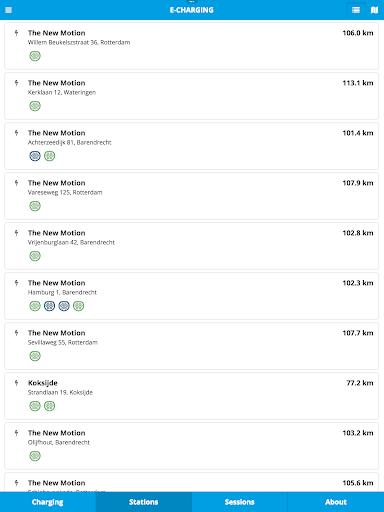
Task: Open the station at Vareseweg 125, Rotterdam
Action: (191, 196)
